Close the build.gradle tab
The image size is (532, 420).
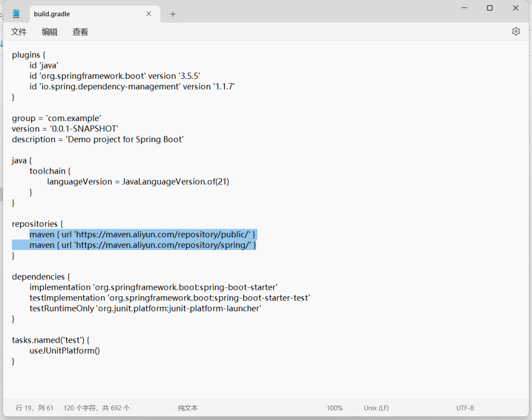click(149, 14)
